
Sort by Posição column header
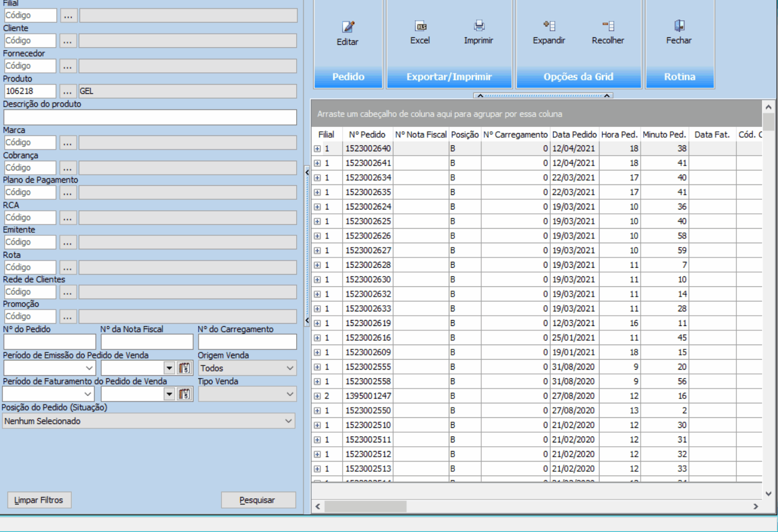tap(465, 134)
